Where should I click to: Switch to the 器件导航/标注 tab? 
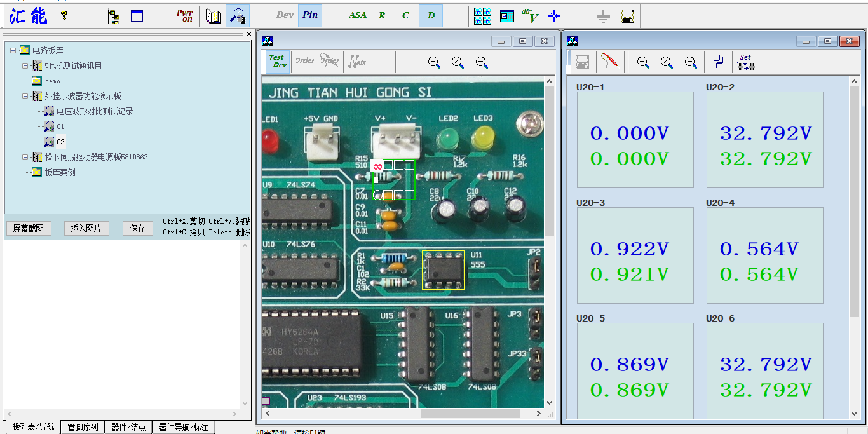(x=184, y=427)
